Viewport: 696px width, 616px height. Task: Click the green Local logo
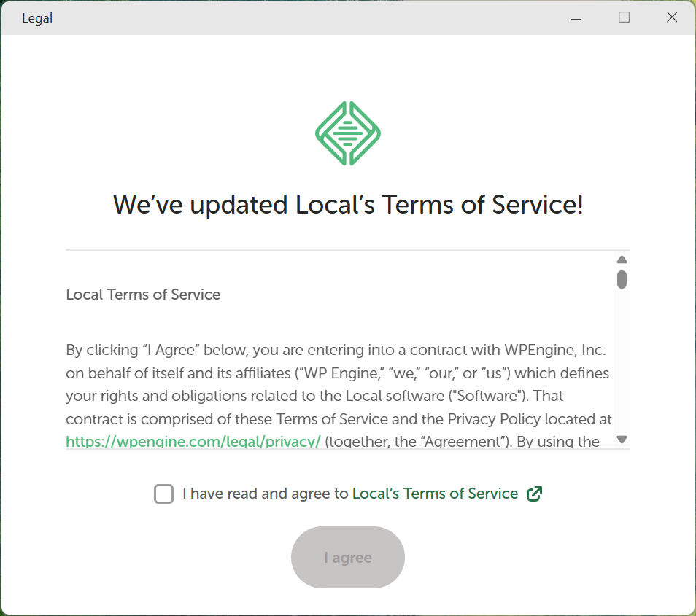click(x=348, y=133)
